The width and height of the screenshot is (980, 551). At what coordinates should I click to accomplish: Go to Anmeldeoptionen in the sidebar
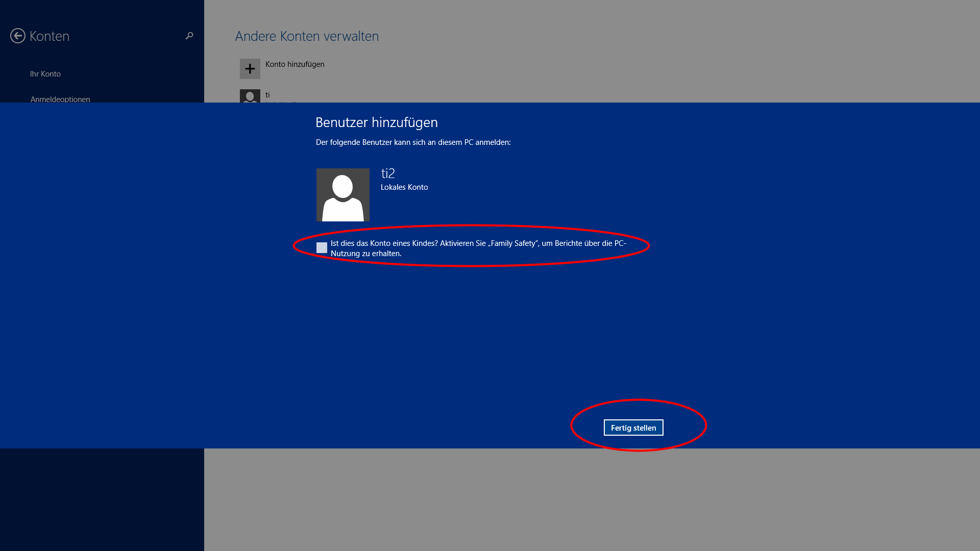point(60,98)
